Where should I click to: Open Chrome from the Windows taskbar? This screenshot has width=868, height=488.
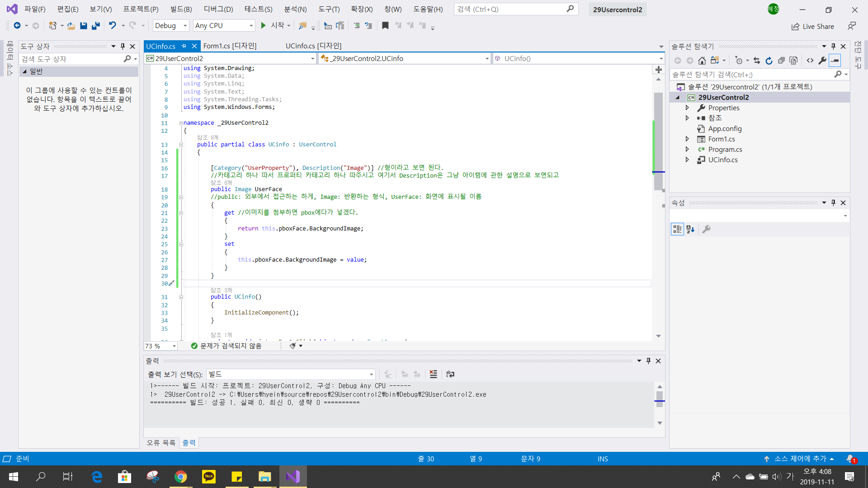coord(181,477)
